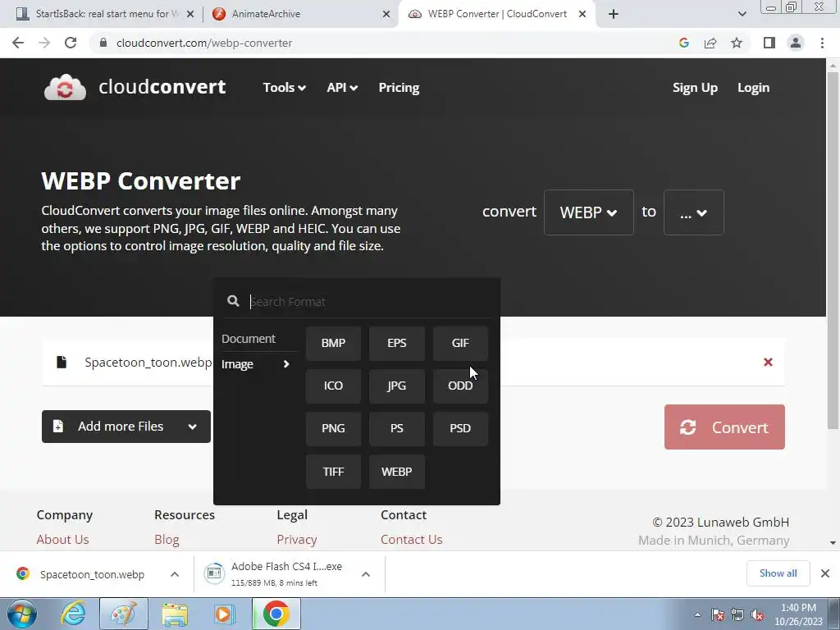The width and height of the screenshot is (840, 630).
Task: Close the downloads bar with the X
Action: (825, 573)
